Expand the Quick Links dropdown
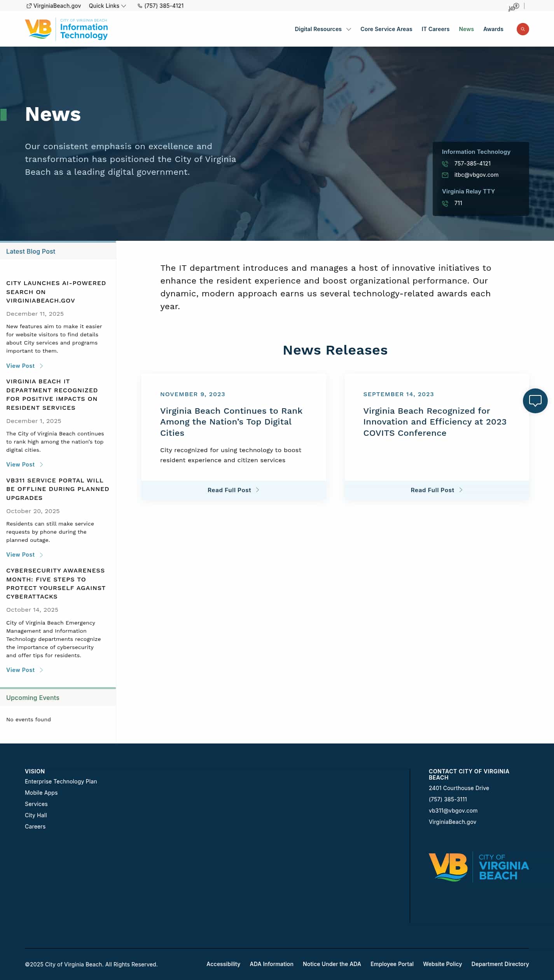 tap(107, 6)
